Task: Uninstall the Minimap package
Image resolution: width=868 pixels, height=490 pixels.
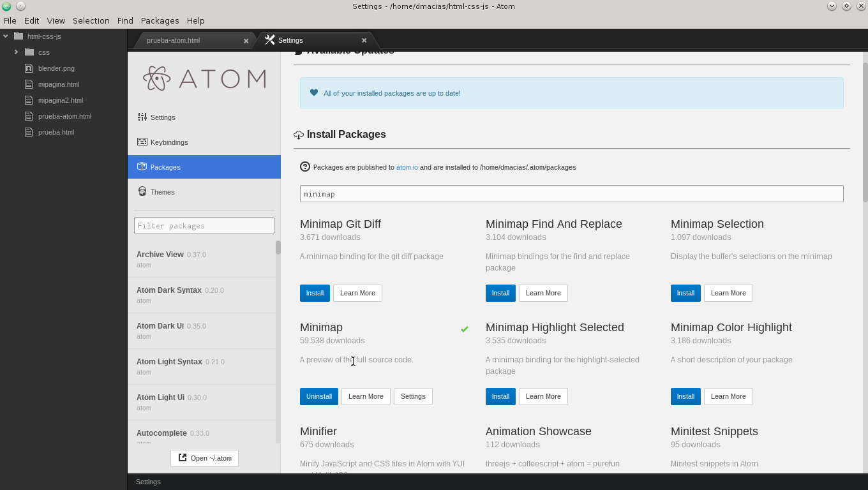Action: 318,396
